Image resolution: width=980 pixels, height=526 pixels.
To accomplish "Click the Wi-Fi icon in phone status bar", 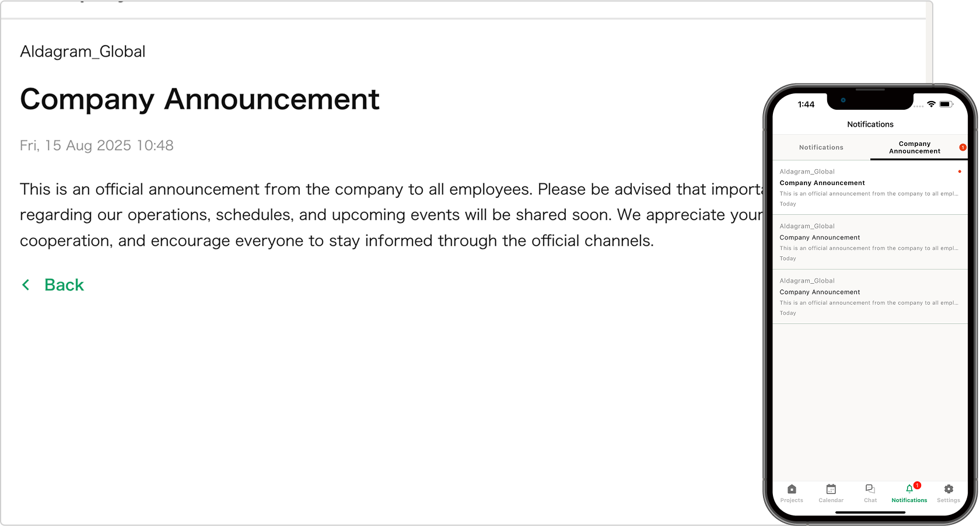I will [x=932, y=104].
